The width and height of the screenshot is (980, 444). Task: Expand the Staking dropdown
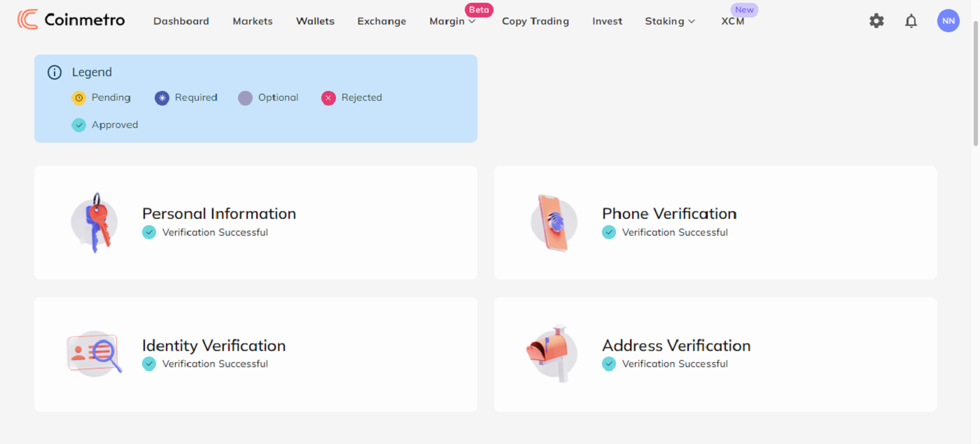point(669,21)
